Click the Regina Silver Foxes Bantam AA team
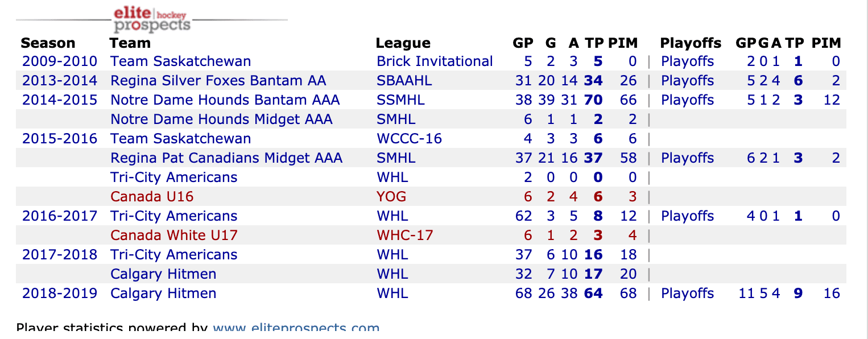The width and height of the screenshot is (868, 339). click(218, 81)
